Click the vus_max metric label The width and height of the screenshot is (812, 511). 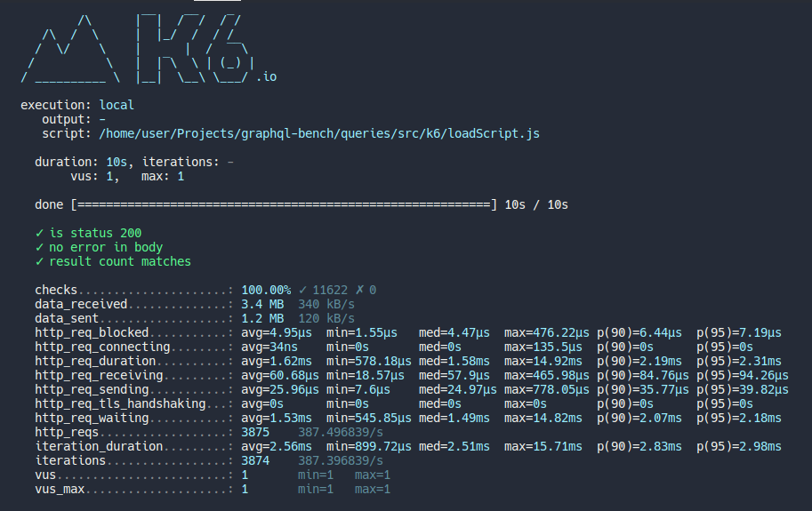(x=60, y=490)
